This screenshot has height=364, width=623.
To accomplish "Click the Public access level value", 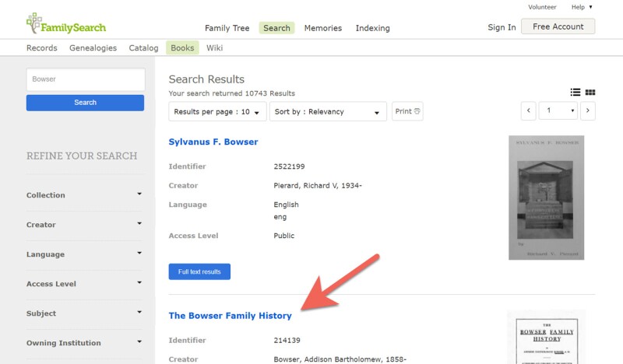I will pyautogui.click(x=283, y=236).
